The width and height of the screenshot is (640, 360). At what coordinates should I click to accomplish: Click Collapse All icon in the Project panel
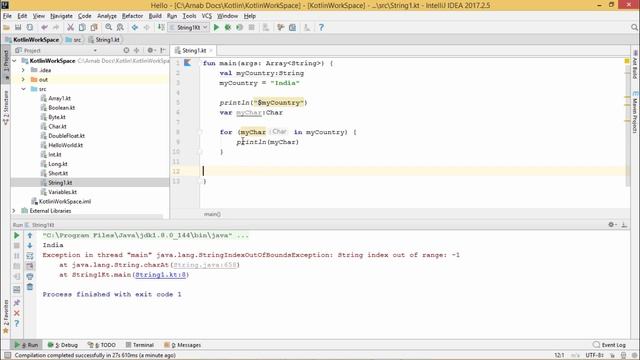(136, 50)
